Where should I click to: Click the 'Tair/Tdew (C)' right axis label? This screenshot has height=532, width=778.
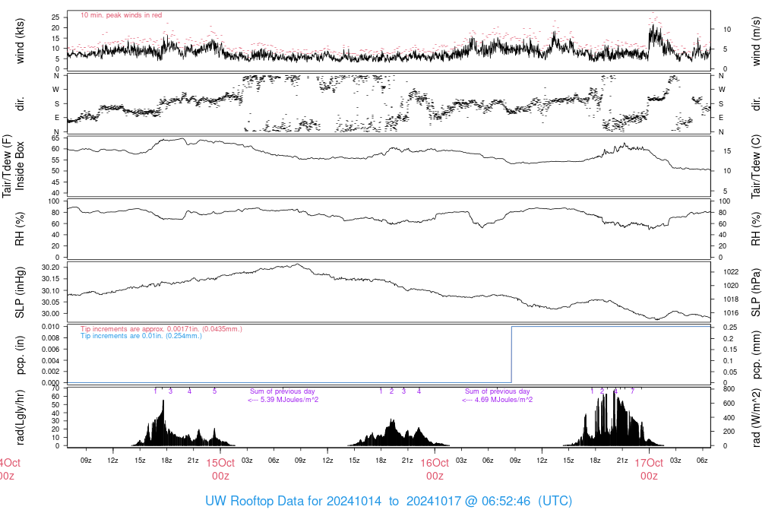[756, 166]
